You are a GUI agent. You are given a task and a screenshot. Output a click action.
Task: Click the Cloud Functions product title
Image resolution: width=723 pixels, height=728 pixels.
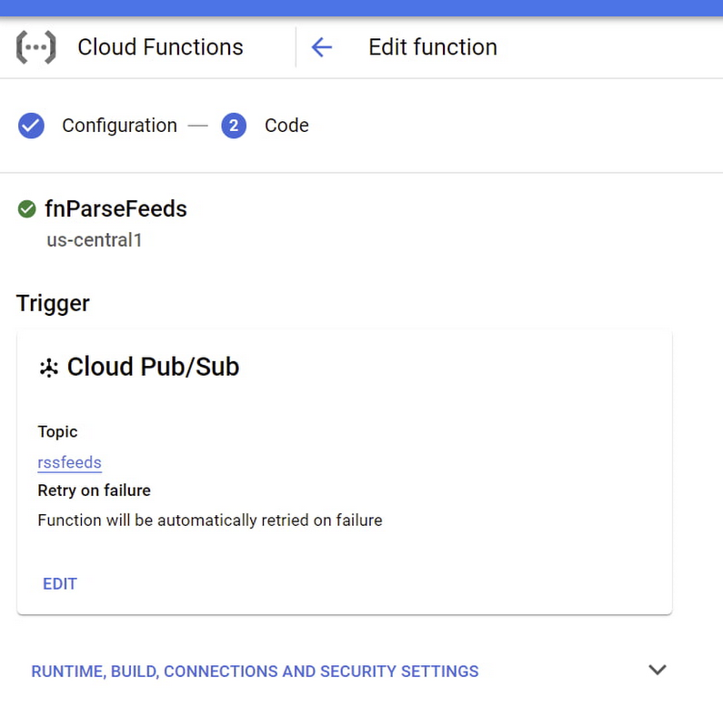160,47
